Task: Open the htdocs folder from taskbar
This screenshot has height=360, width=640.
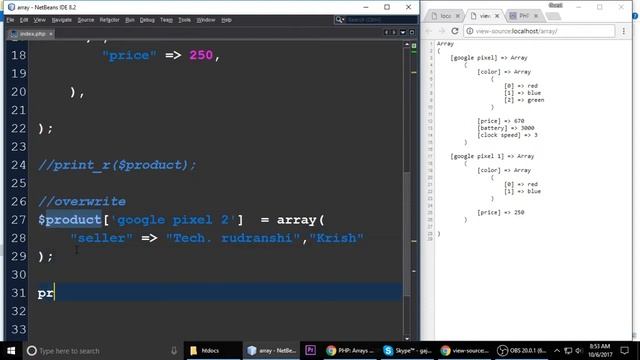Action: click(212, 351)
